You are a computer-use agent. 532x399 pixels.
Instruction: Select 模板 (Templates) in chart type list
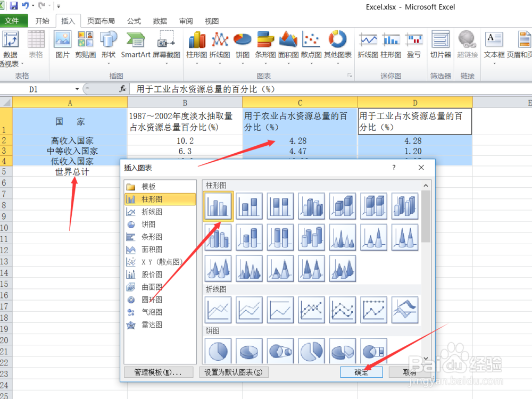(160, 187)
